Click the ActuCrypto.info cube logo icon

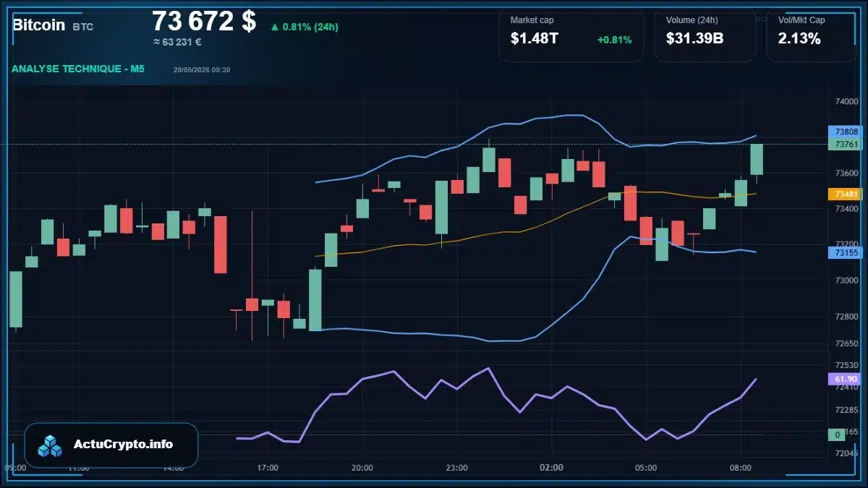coord(50,445)
